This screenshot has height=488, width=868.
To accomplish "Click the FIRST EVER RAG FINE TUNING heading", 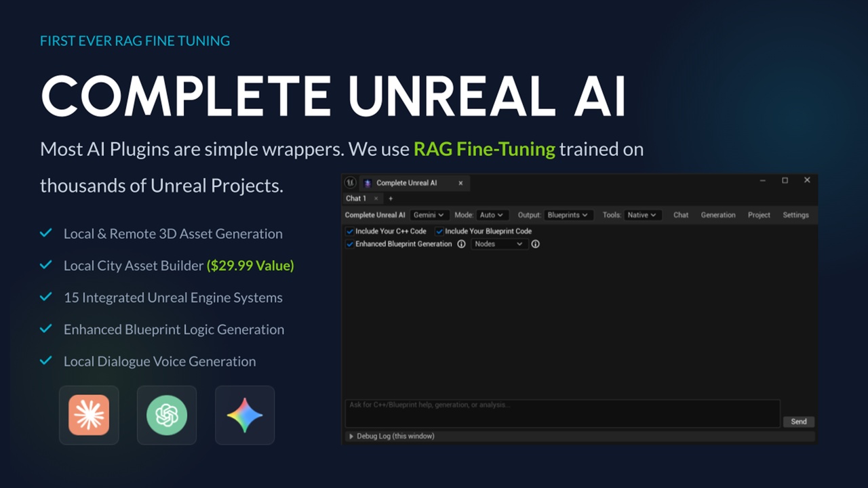I will click(135, 41).
